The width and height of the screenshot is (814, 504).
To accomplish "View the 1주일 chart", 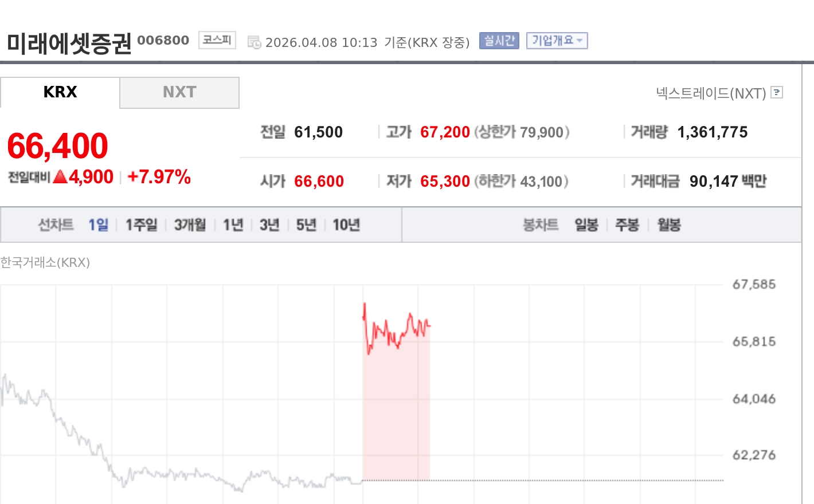I will (140, 225).
